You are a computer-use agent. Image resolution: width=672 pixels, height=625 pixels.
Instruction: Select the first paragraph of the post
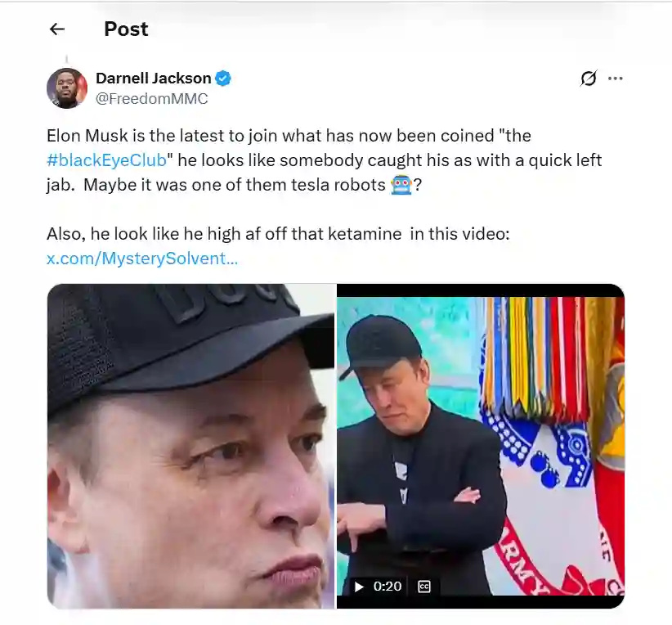click(324, 160)
